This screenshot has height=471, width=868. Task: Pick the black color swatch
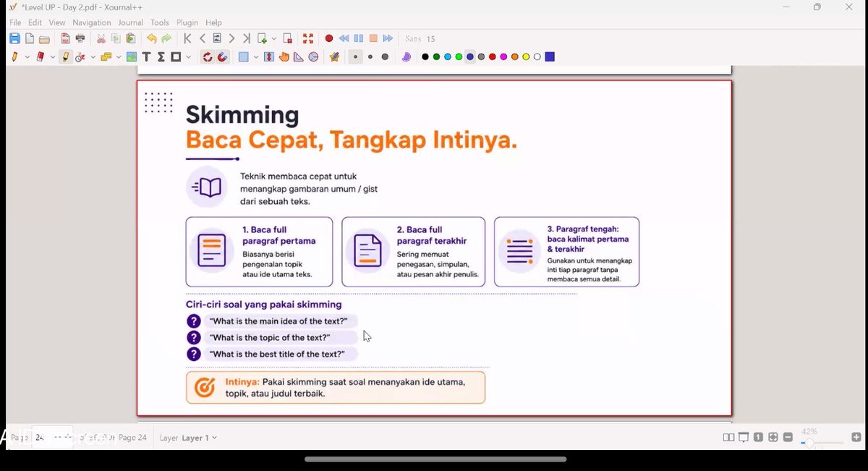[x=425, y=56]
